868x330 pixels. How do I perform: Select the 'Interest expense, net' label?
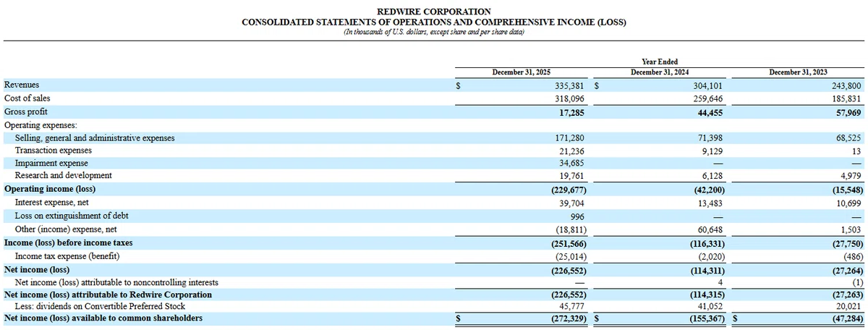pos(52,203)
